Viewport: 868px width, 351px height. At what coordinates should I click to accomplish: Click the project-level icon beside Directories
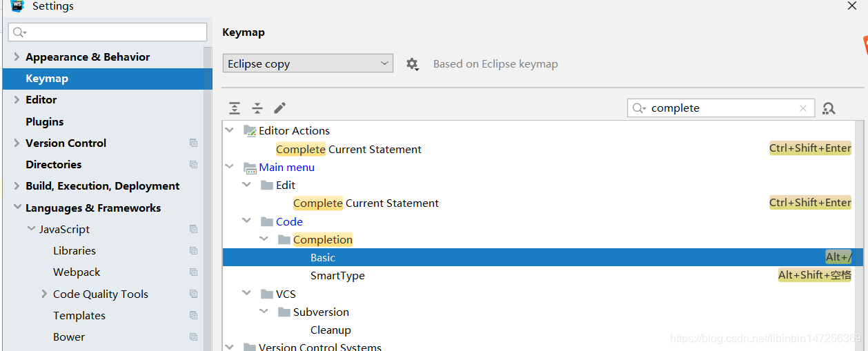[x=193, y=164]
